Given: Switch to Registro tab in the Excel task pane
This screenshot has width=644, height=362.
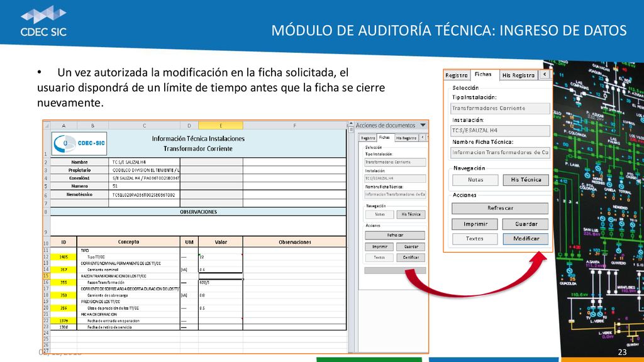Looking at the screenshot, I should tap(368, 138).
